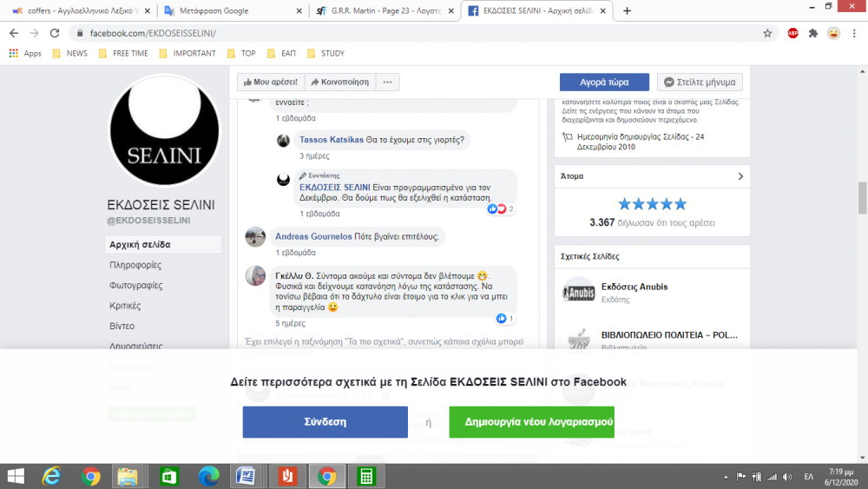Screen dimensions: 868x489
Task: Open the Calculator app from taskbar
Action: coord(366,476)
